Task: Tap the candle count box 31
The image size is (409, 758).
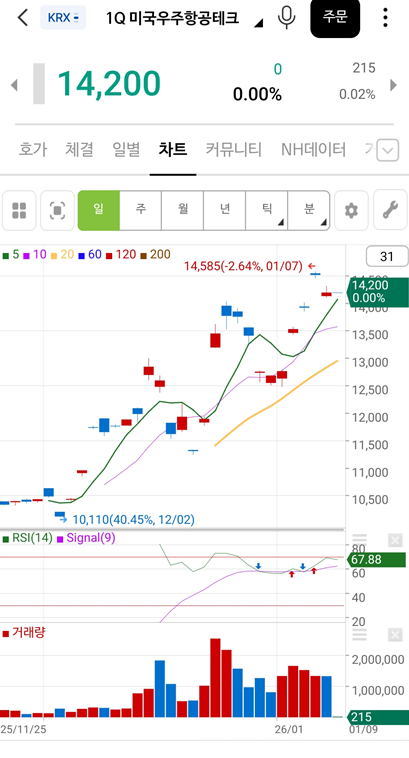Action: (387, 257)
